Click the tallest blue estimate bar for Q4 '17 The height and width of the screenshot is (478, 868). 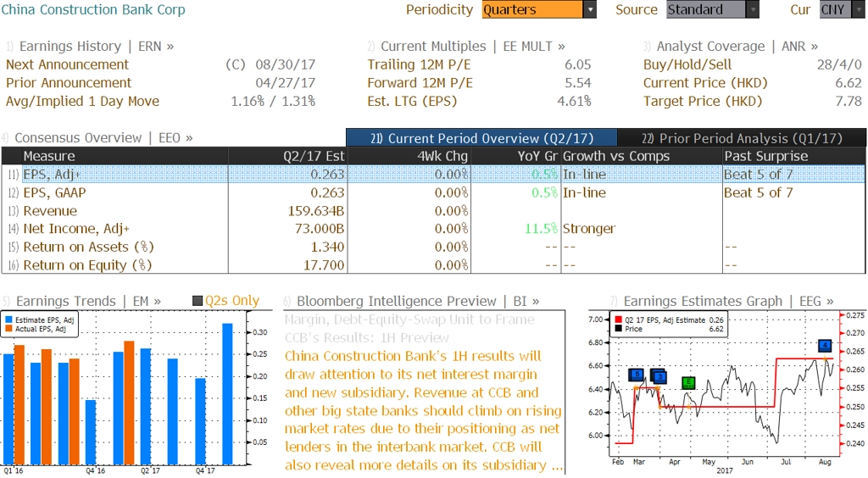click(x=227, y=394)
